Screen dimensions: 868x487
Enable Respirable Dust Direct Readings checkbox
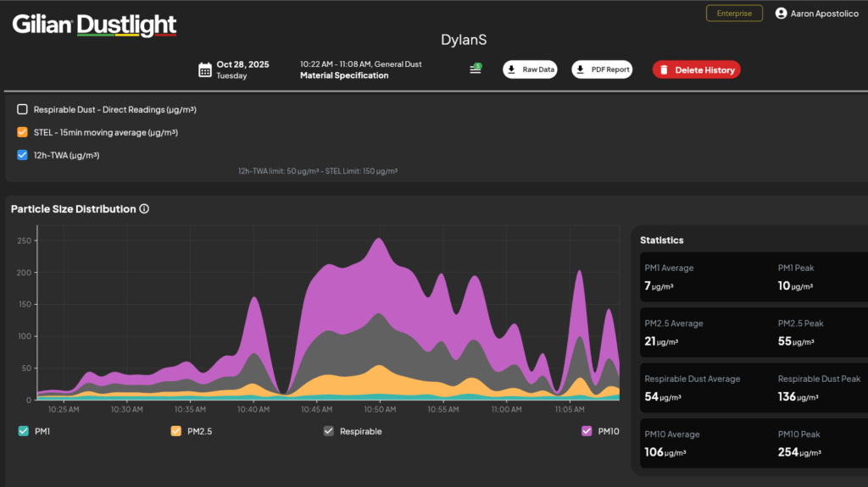22,109
